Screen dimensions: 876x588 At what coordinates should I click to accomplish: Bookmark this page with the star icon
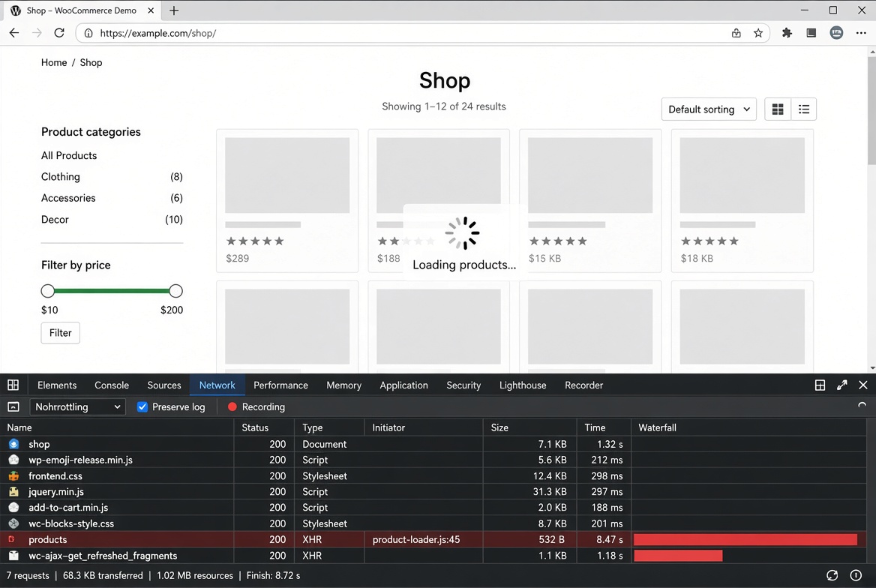(758, 33)
